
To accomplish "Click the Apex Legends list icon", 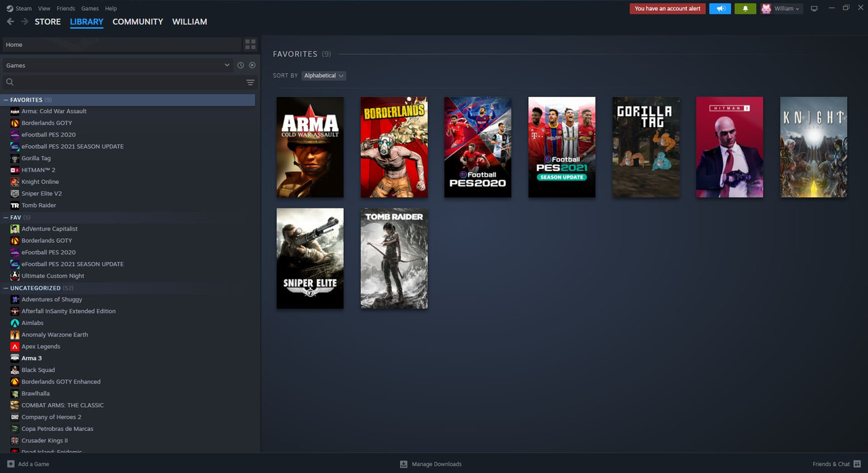I will (15, 346).
